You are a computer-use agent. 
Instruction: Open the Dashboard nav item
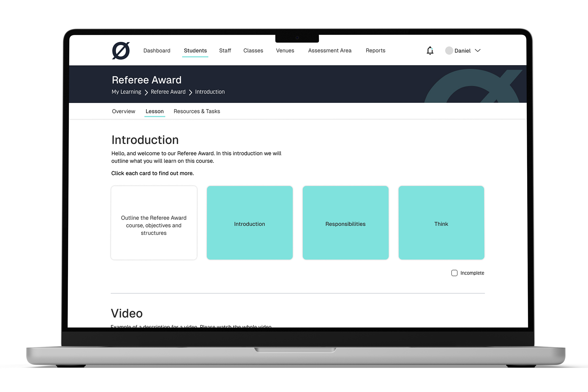point(157,50)
